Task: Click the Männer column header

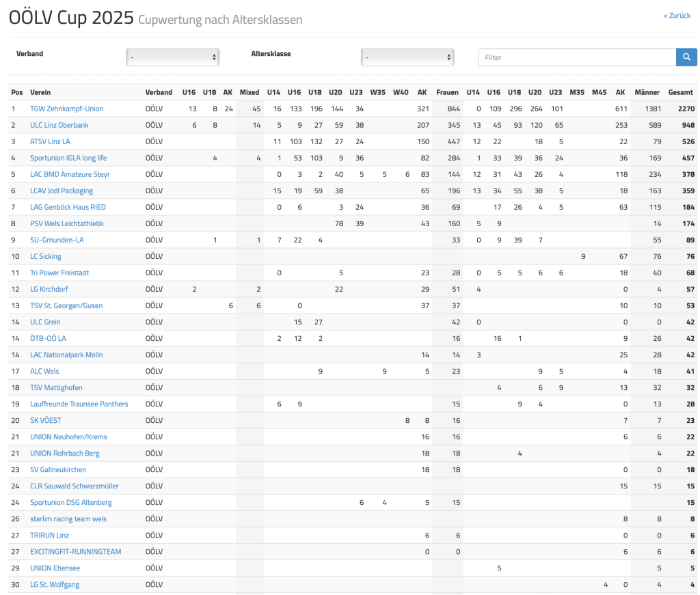Action: click(647, 92)
